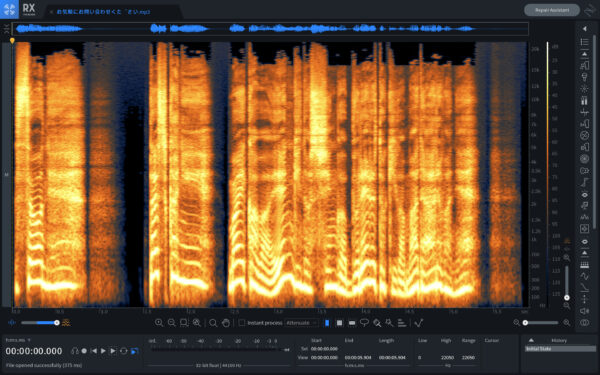Image resolution: width=600 pixels, height=375 pixels.
Task: Click the waveform overview strip
Action: tap(270, 29)
